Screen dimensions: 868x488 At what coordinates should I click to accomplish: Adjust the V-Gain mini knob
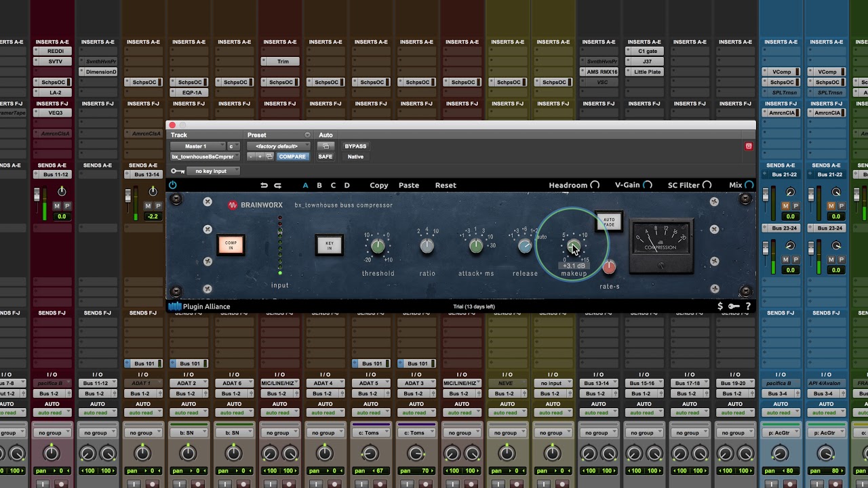coord(648,185)
